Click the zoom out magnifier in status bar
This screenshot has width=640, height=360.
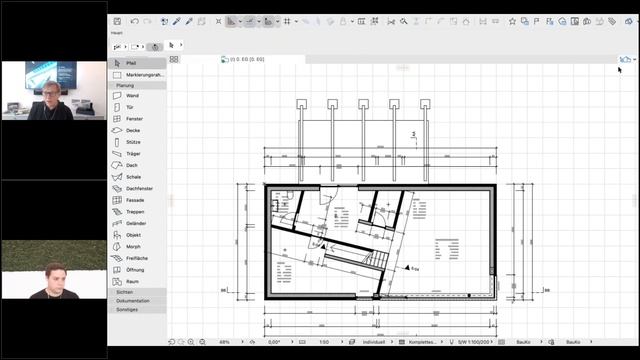pyautogui.click(x=202, y=342)
